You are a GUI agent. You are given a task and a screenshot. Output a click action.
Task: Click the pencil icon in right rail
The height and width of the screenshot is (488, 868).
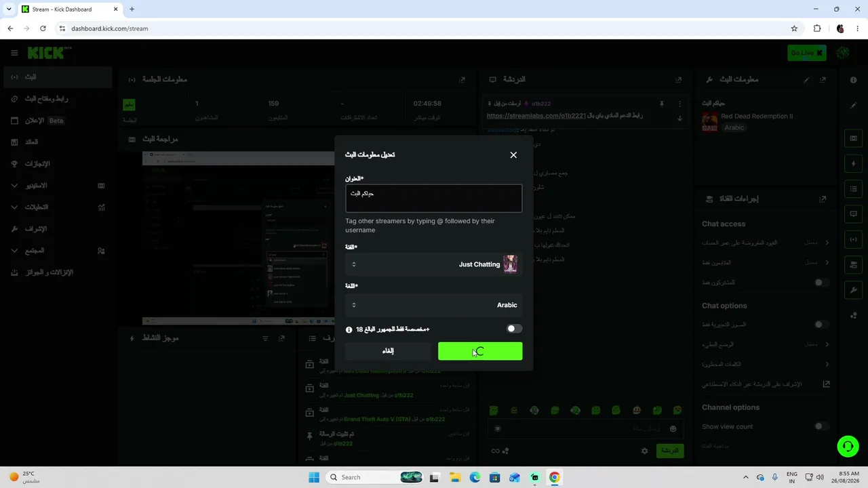pyautogui.click(x=854, y=105)
